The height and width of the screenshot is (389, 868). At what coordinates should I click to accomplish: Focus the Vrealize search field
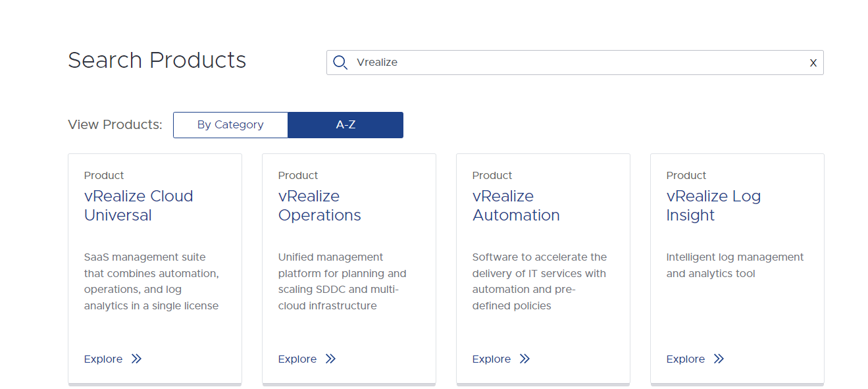[x=574, y=63]
